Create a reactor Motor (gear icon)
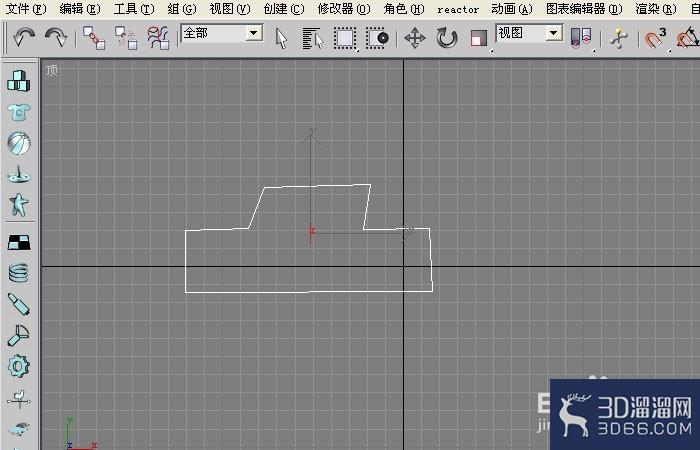 (x=19, y=366)
